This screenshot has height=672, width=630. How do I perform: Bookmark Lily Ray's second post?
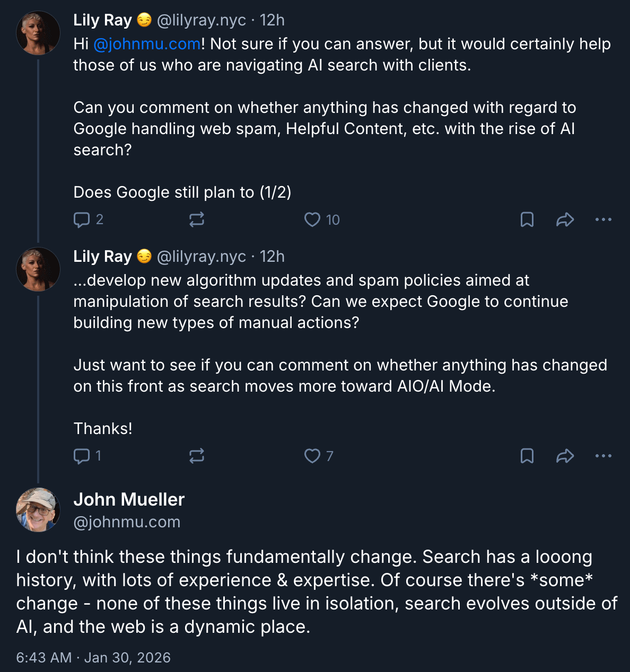(527, 456)
